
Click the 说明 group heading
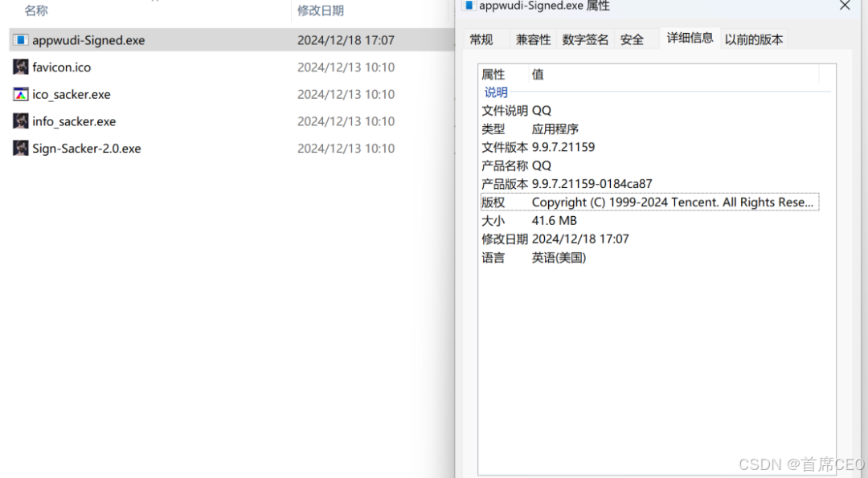click(496, 92)
